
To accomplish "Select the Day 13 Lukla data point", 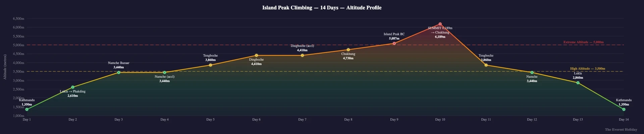I will pyautogui.click(x=578, y=83).
